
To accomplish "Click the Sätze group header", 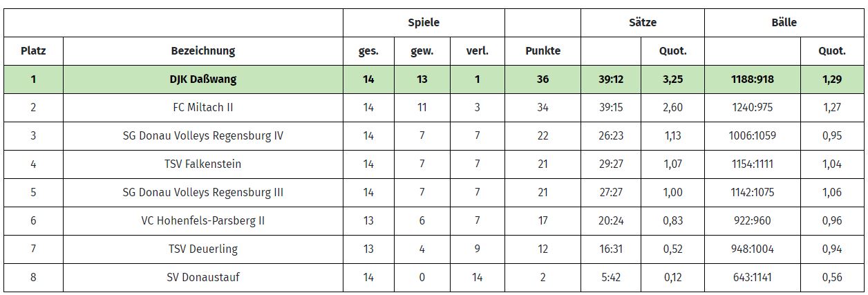I will tap(642, 22).
